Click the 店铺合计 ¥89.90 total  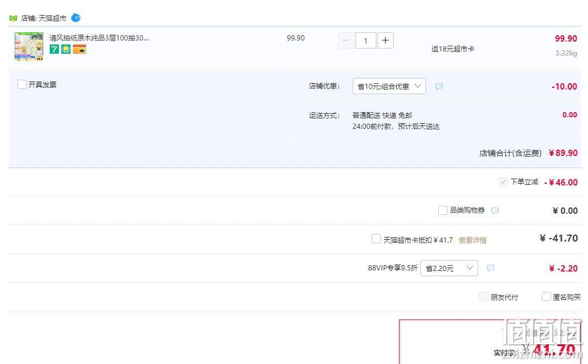pyautogui.click(x=528, y=153)
